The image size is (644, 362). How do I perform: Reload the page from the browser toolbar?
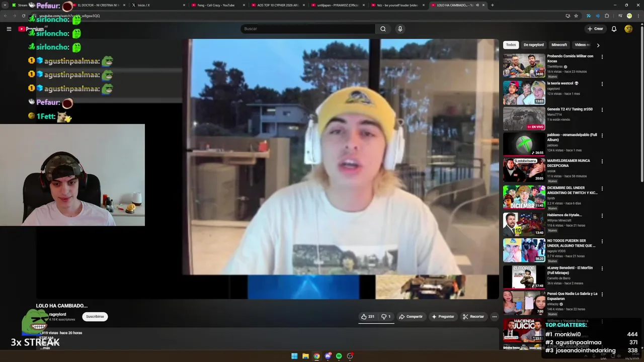(x=23, y=16)
